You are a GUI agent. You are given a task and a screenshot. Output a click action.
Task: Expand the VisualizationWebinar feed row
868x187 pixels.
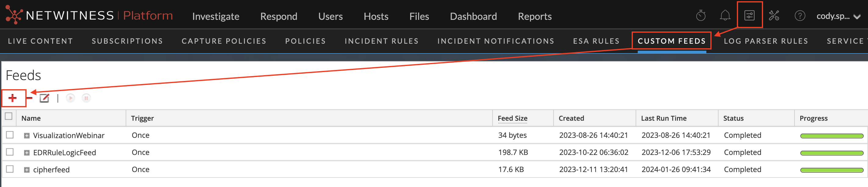click(x=27, y=136)
